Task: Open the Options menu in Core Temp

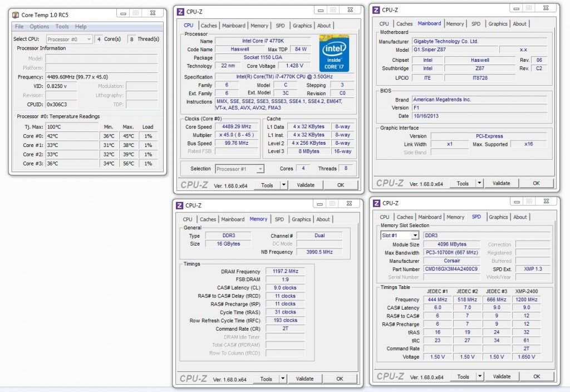Action: coord(40,27)
